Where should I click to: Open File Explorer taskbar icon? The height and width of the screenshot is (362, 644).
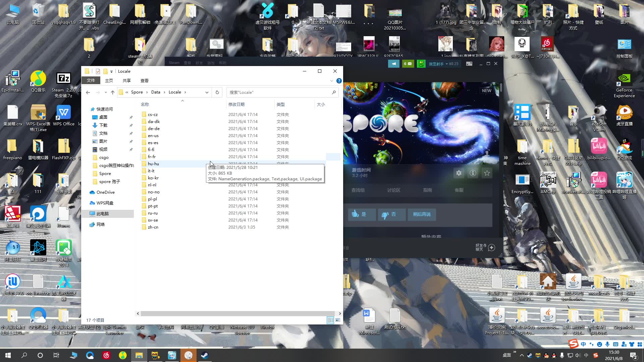point(139,355)
